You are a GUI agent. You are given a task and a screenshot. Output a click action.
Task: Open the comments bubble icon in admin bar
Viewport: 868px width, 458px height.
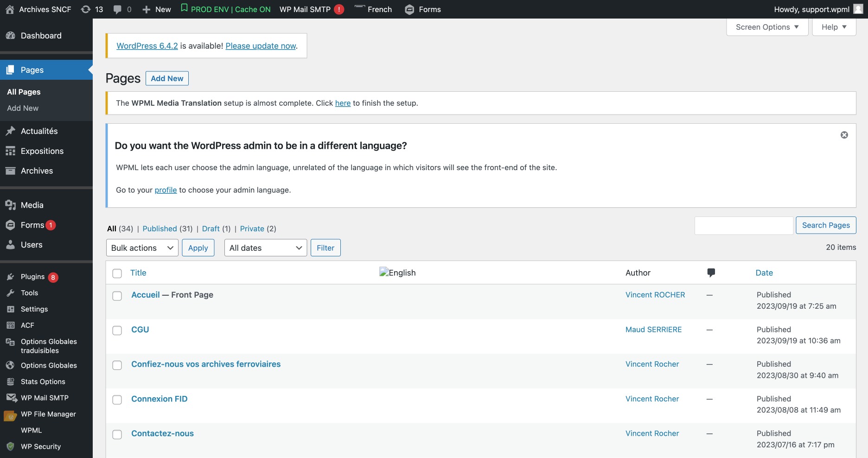117,9
